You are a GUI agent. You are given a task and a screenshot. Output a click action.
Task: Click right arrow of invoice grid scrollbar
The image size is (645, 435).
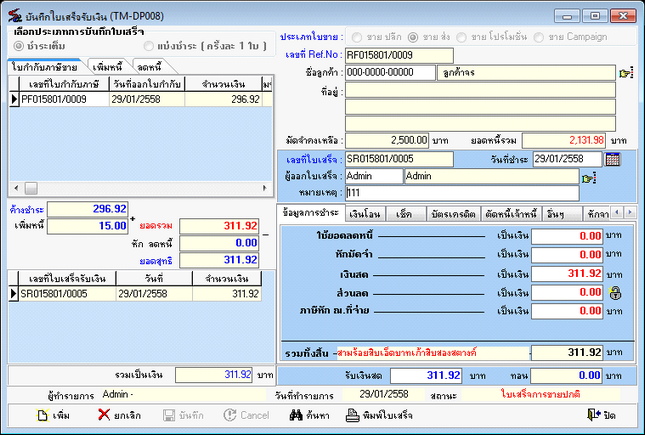[x=264, y=188]
